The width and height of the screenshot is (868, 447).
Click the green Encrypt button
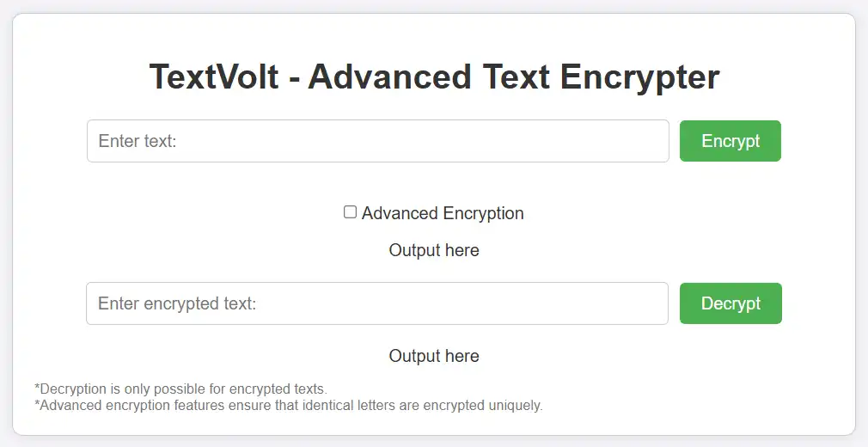(730, 141)
